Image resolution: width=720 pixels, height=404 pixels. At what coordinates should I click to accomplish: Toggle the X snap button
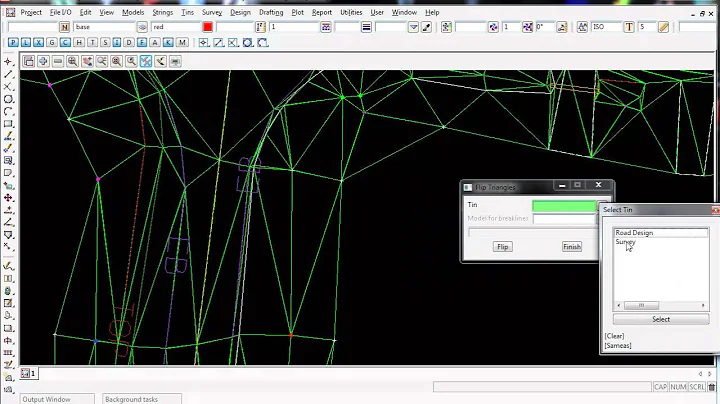click(x=39, y=43)
